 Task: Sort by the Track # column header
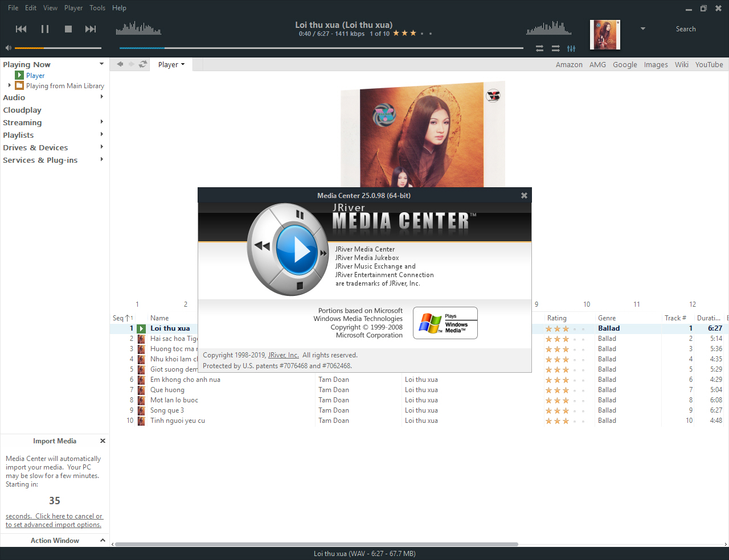(675, 318)
